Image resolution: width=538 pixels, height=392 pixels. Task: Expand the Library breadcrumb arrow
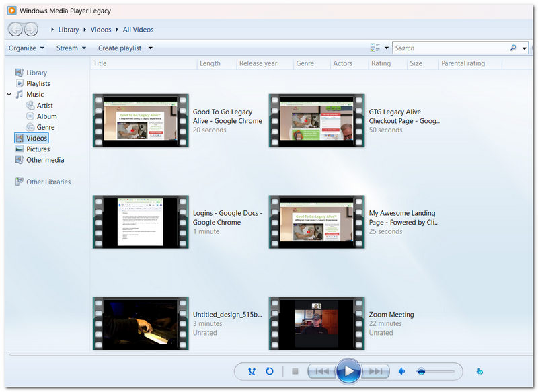52,30
